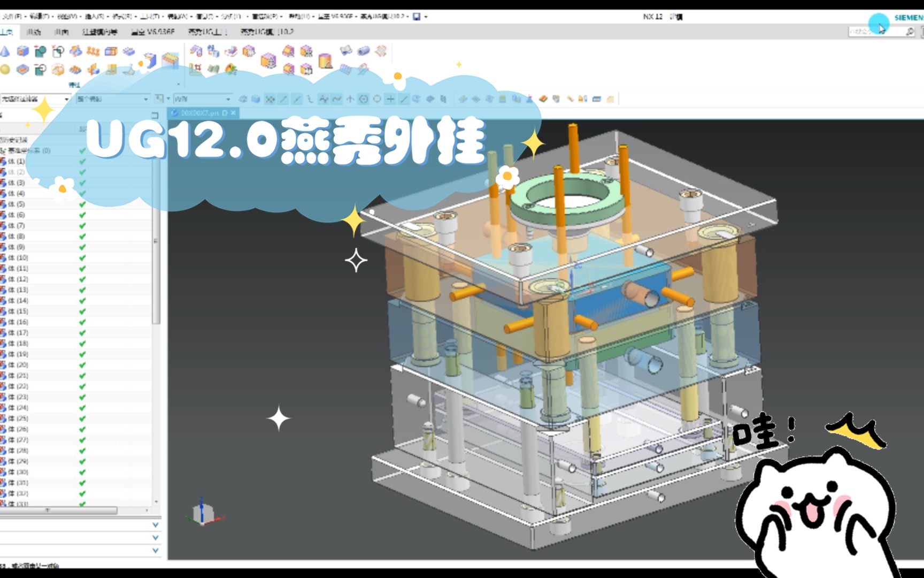Screen dimensions: 924x578
Task: Click the circle snap point icon
Action: pos(364,99)
